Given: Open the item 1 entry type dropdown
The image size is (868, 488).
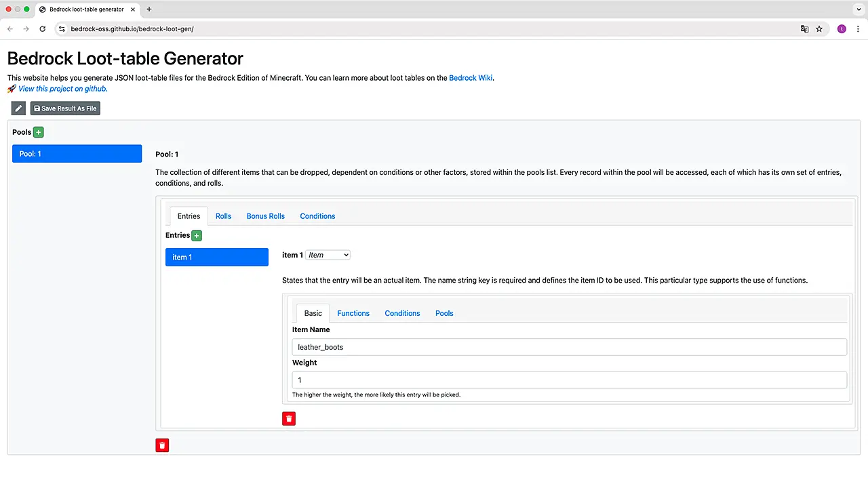Looking at the screenshot, I should pos(328,255).
